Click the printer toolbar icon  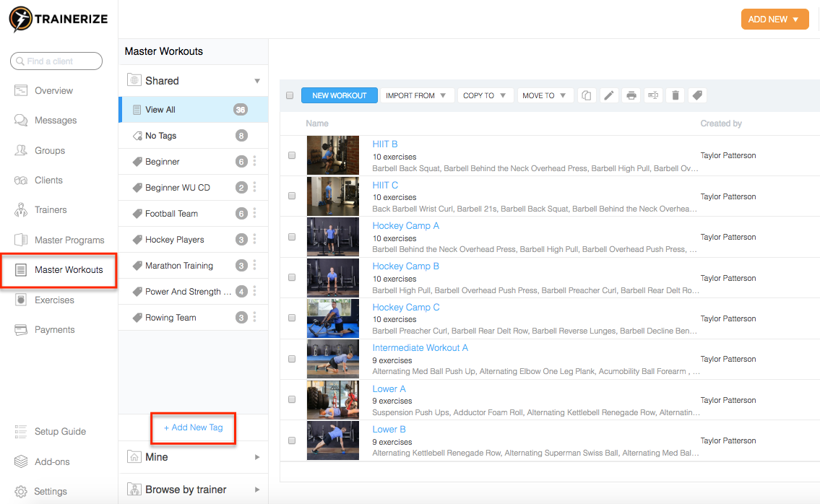tap(631, 95)
